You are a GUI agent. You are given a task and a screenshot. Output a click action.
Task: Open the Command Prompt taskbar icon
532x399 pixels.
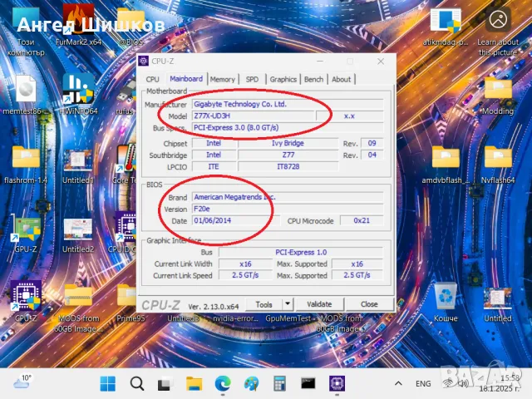308,384
